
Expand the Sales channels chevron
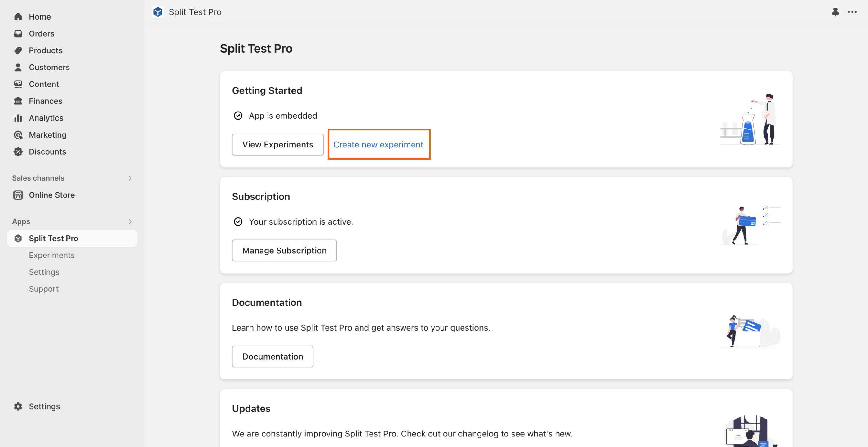(x=130, y=178)
